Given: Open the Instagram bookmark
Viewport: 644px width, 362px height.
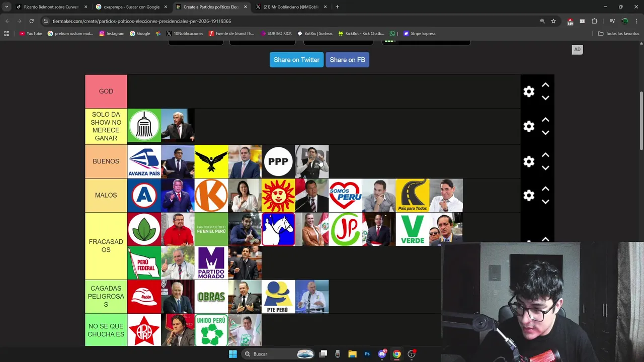Looking at the screenshot, I should pyautogui.click(x=112, y=34).
